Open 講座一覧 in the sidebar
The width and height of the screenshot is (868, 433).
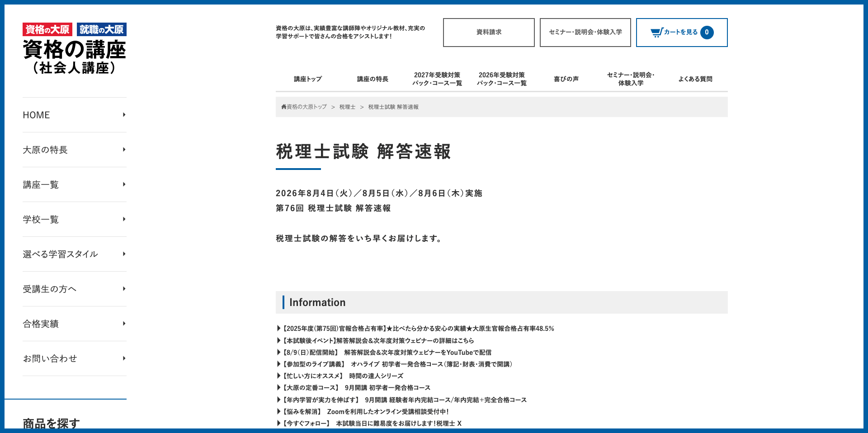click(75, 184)
